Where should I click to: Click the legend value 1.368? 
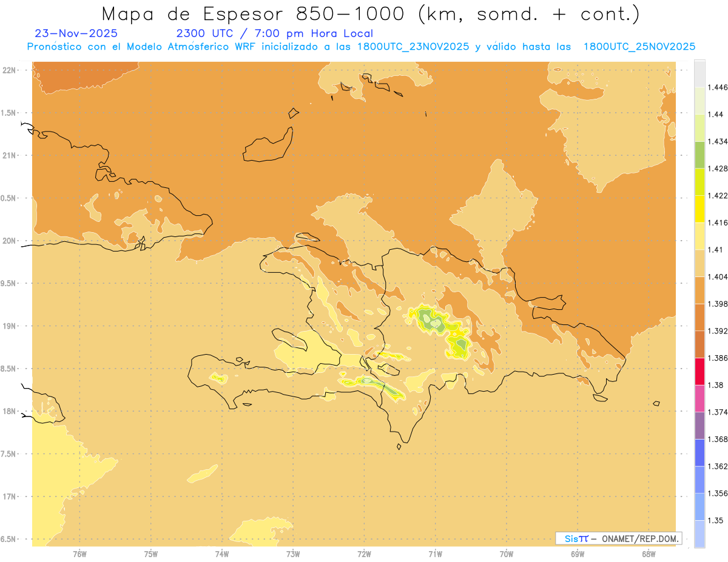tap(718, 439)
